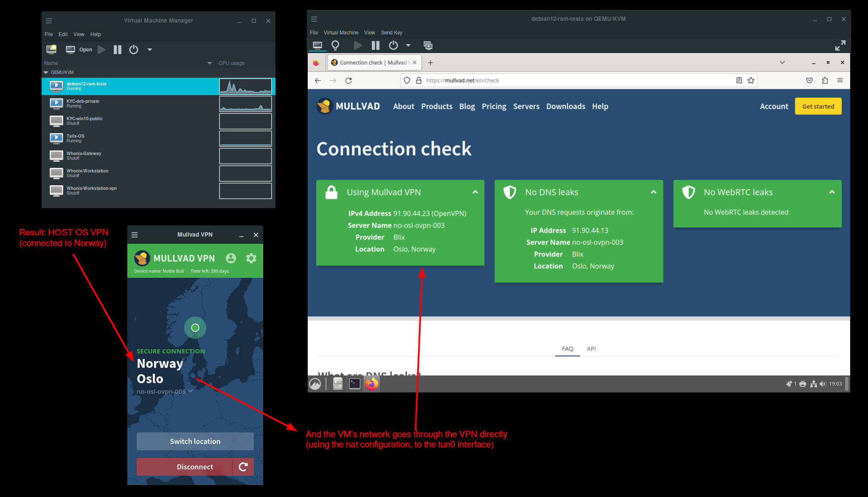Image resolution: width=868 pixels, height=497 pixels.
Task: Click the manage snapshots icon in the VM viewer toolbar
Action: coord(428,45)
